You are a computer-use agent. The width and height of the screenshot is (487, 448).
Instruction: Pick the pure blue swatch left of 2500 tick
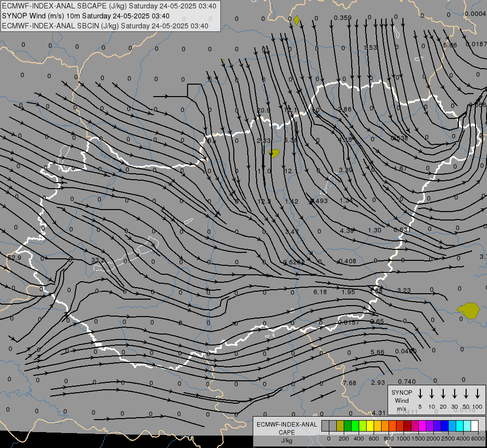coord(445,426)
